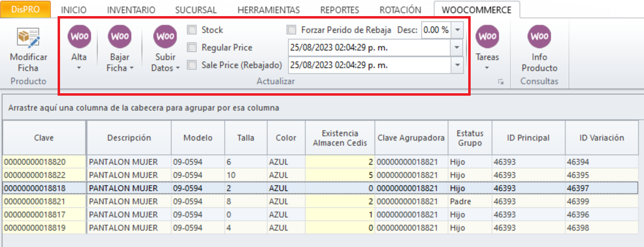Click the Subir Datos Woo icon
The width and height of the screenshot is (644, 247).
pos(166,37)
